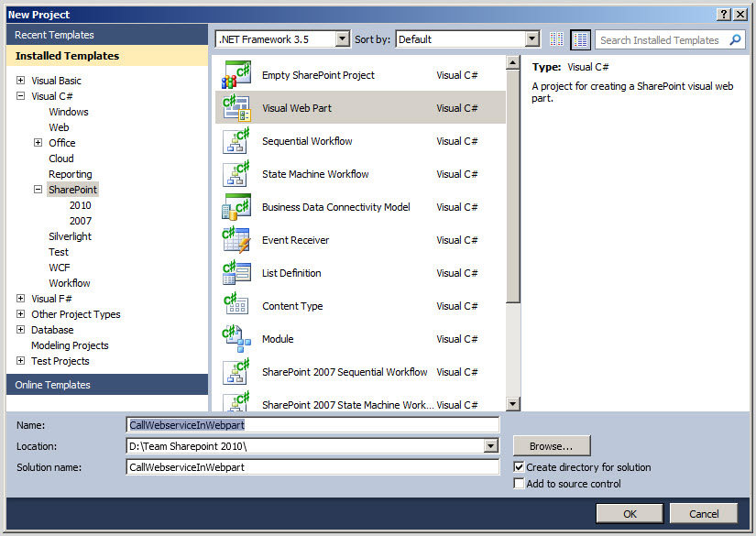
Task: Select the Modeling Projects node
Action: point(70,345)
